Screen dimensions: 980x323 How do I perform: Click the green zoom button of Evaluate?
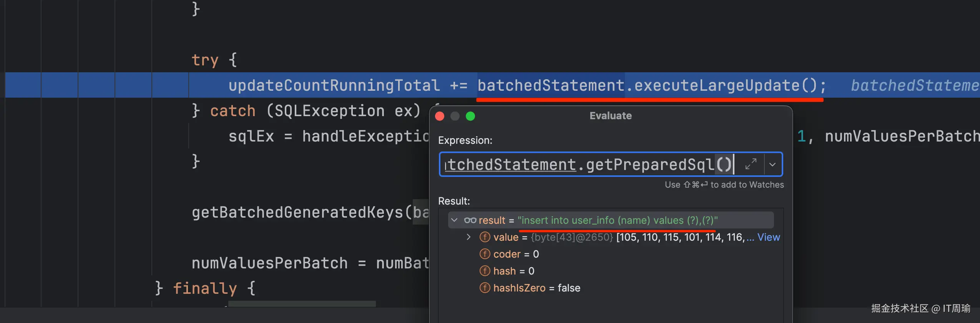click(x=470, y=116)
